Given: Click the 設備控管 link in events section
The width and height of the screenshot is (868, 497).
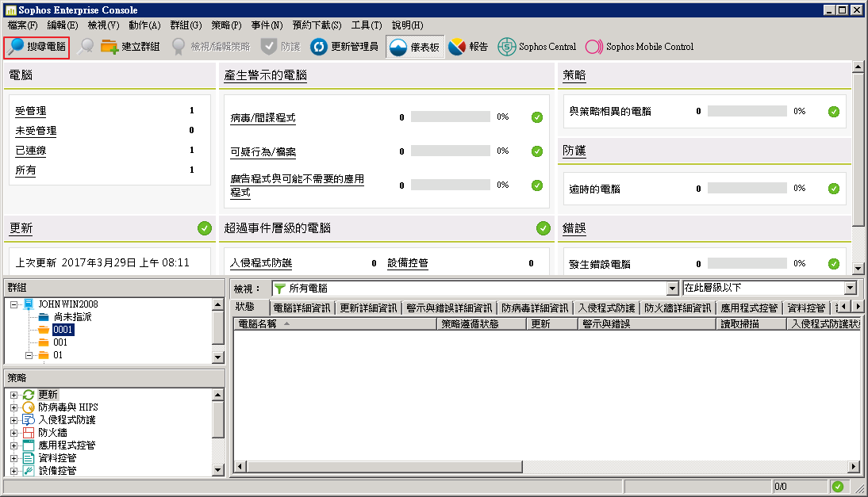Looking at the screenshot, I should tap(408, 263).
